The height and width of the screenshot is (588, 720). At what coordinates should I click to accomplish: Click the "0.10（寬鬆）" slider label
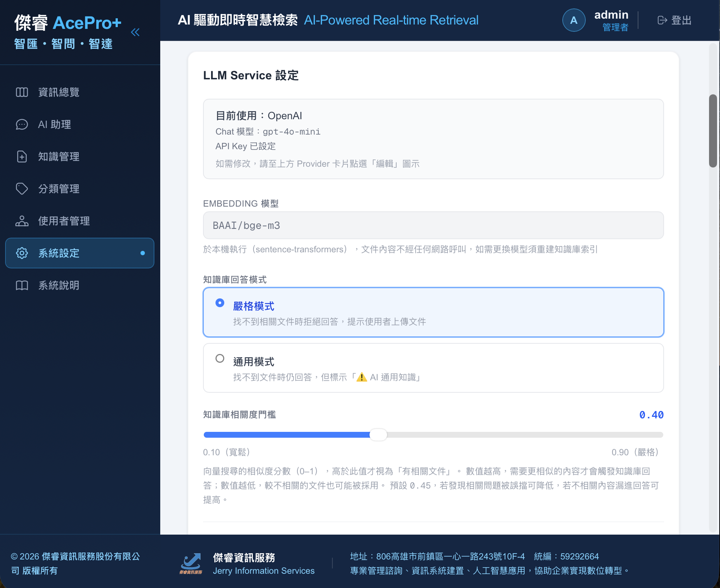point(227,452)
